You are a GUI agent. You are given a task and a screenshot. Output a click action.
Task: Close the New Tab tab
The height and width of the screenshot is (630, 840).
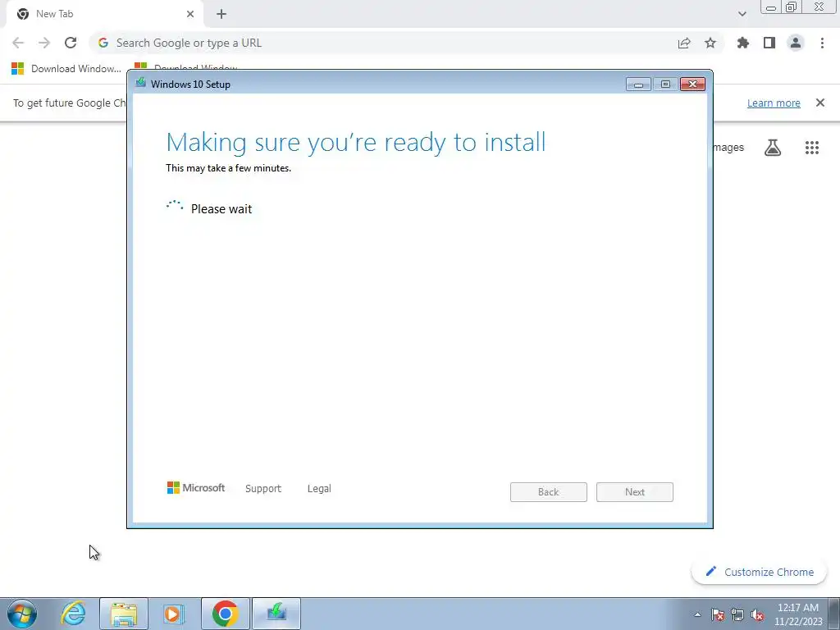pos(190,14)
